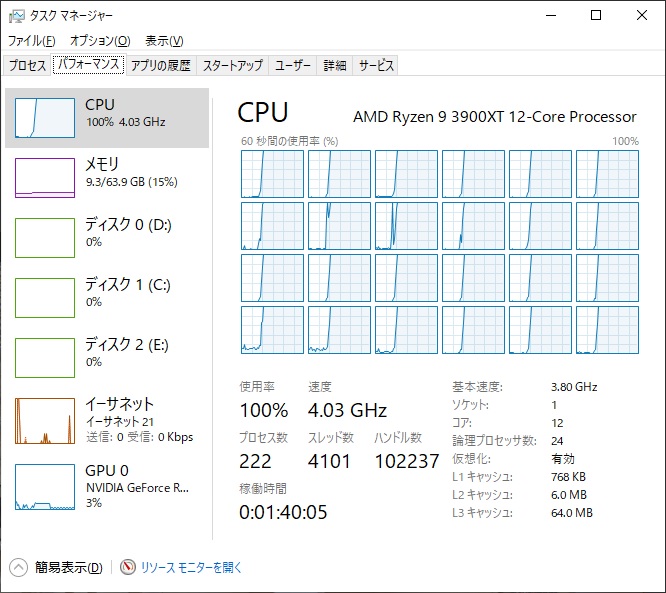Click the 簡易表示(D) fewer details button
Image resolution: width=666 pixels, height=593 pixels.
point(68,567)
